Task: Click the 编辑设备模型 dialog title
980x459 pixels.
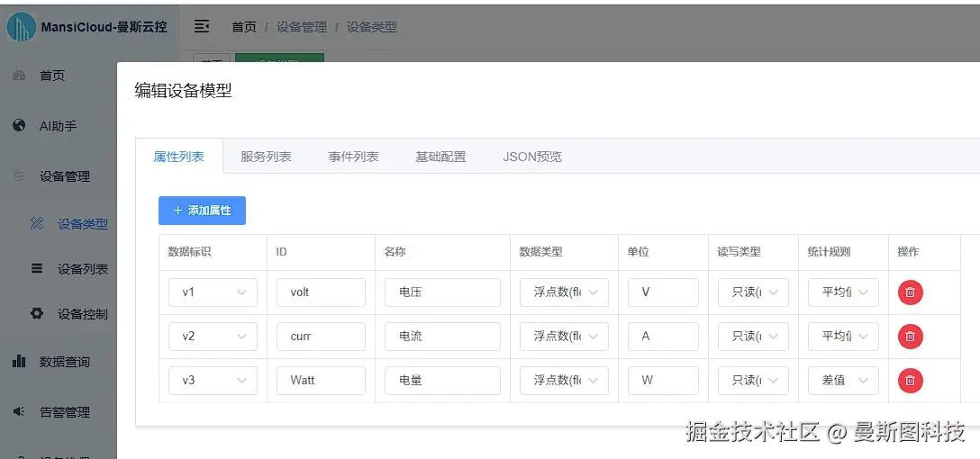Action: pos(183,91)
